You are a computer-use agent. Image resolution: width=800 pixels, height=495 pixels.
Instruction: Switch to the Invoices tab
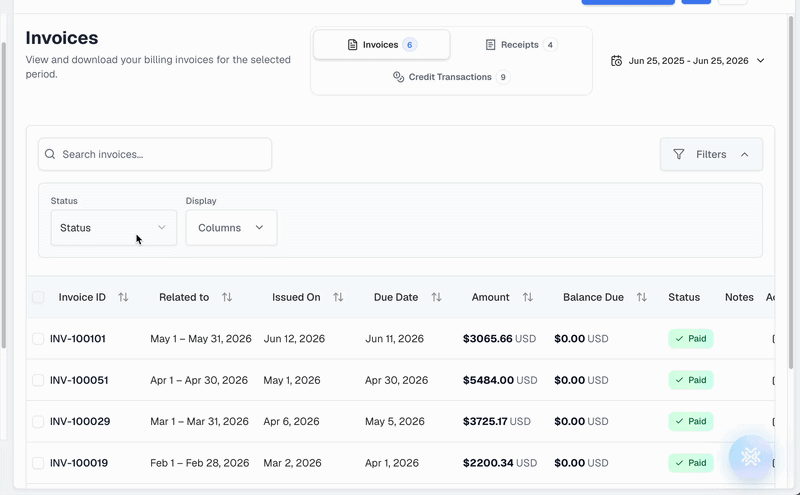coord(382,45)
